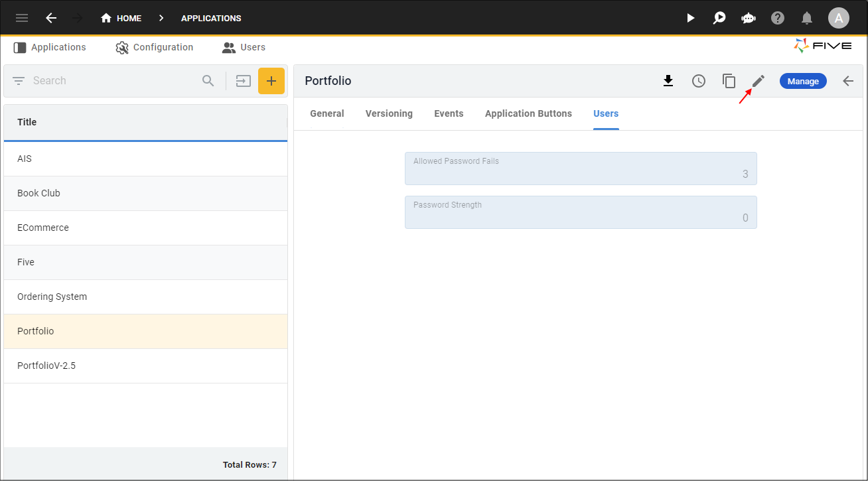The height and width of the screenshot is (481, 868).
Task: Click the APPLICATIONS breadcrumb
Action: (211, 18)
